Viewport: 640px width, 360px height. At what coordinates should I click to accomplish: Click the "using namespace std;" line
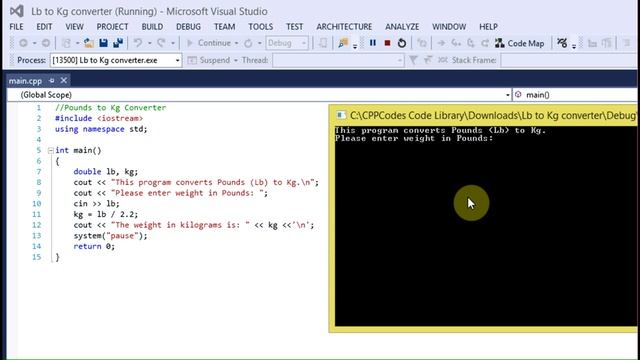[x=101, y=129]
